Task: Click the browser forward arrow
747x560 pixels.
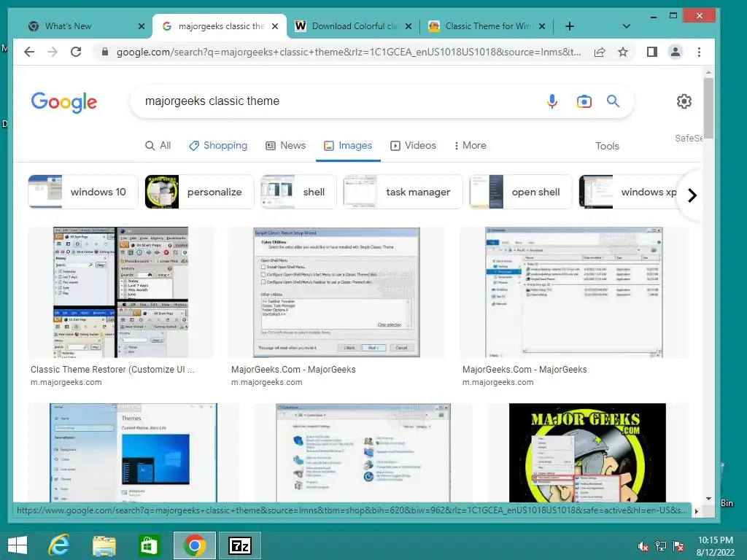Action: [53, 52]
